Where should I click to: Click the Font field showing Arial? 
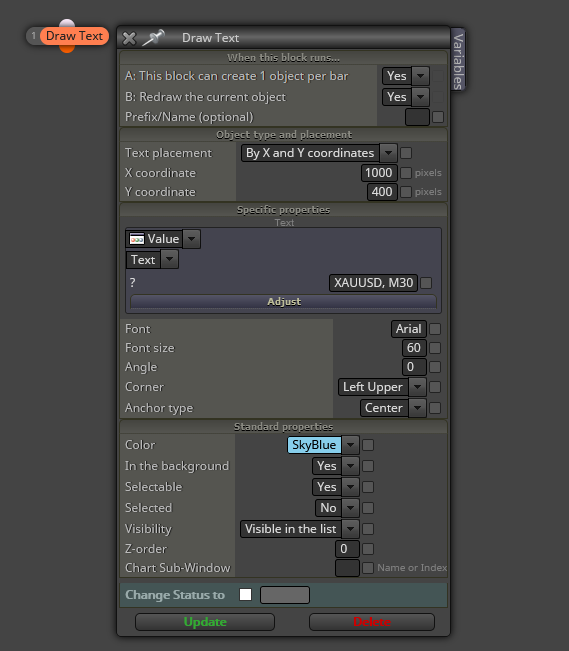[409, 329]
